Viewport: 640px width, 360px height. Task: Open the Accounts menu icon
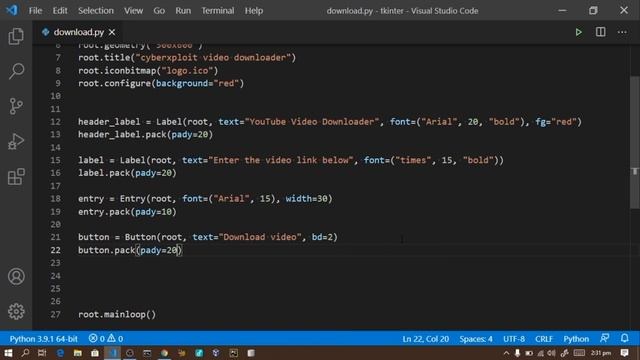(16, 276)
